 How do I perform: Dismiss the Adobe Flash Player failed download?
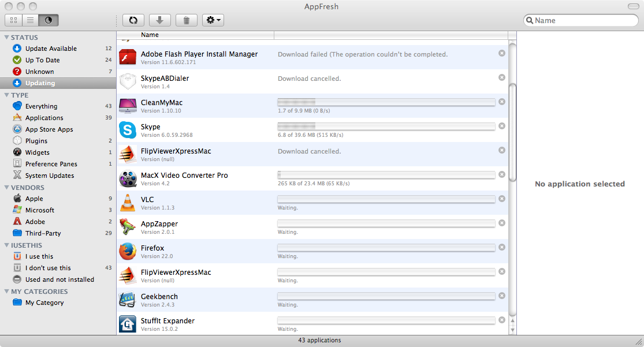(501, 53)
